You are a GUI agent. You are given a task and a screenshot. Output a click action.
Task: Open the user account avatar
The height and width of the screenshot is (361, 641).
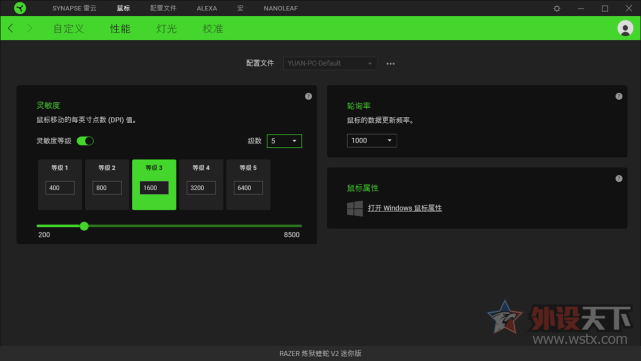click(x=625, y=28)
